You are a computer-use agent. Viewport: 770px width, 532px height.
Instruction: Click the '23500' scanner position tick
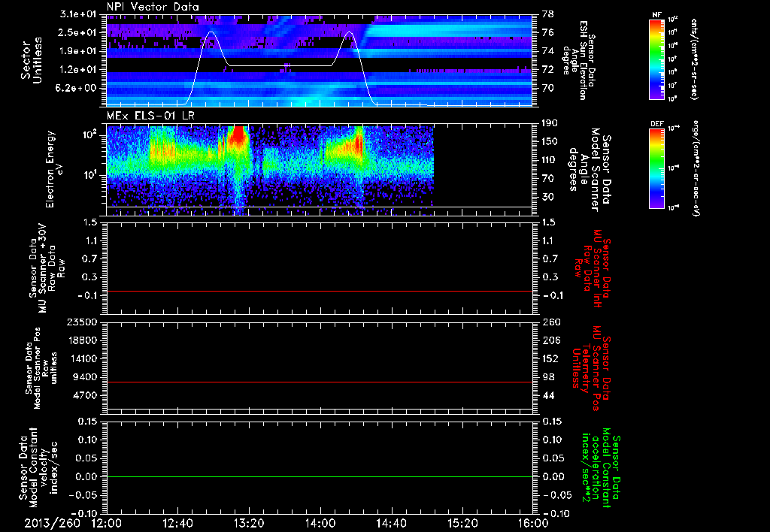pyautogui.click(x=83, y=322)
